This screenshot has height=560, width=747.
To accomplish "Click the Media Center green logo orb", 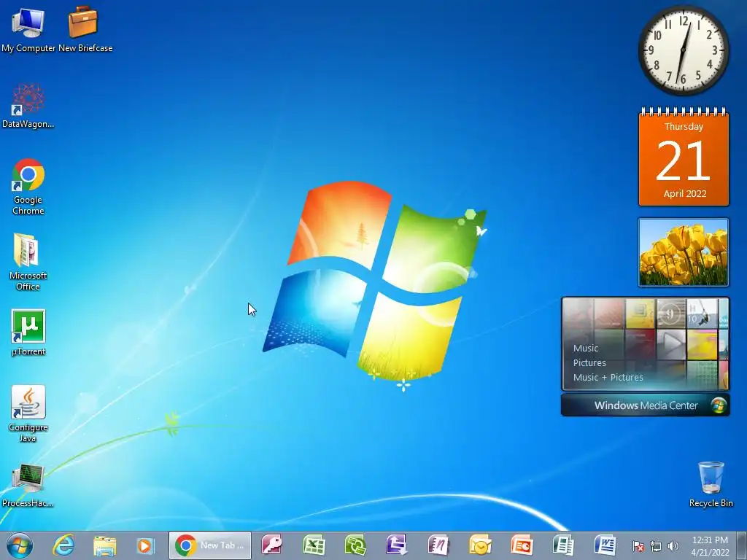I will coord(719,405).
